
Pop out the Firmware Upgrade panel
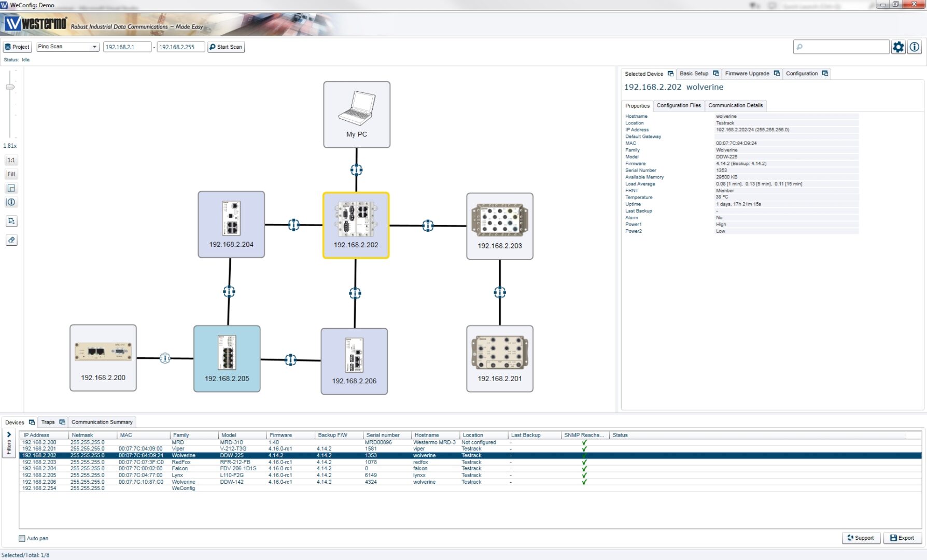[x=777, y=74]
